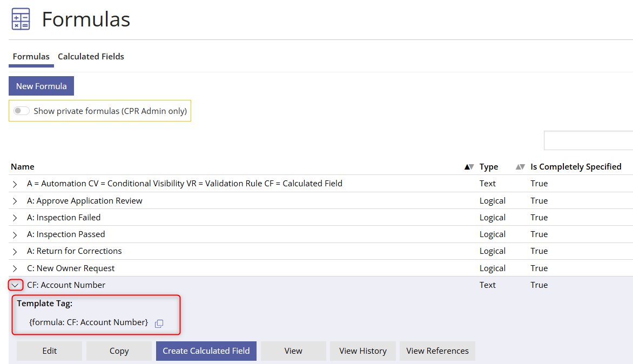633x364 pixels.
Task: Switch to the Calculated Fields tab
Action: 91,56
